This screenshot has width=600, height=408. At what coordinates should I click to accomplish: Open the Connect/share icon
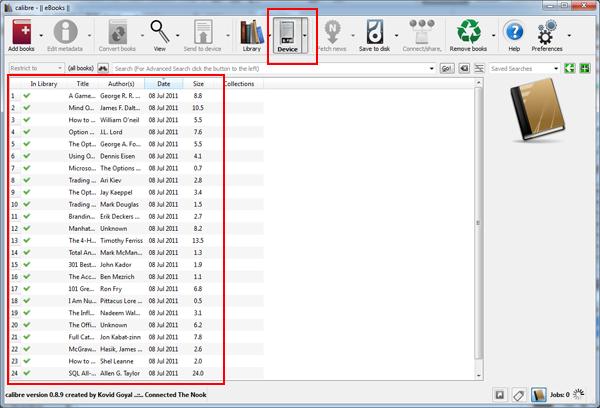[422, 32]
